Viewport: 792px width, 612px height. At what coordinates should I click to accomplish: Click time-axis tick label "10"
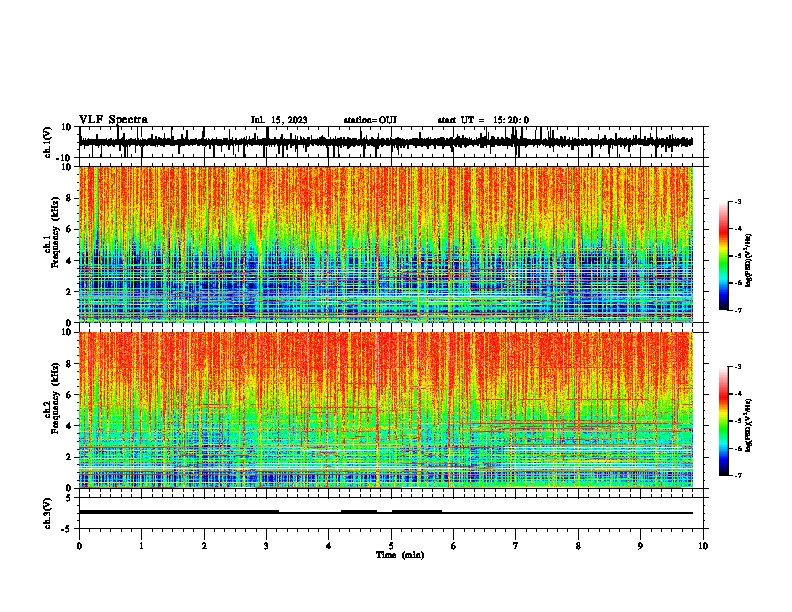[703, 546]
